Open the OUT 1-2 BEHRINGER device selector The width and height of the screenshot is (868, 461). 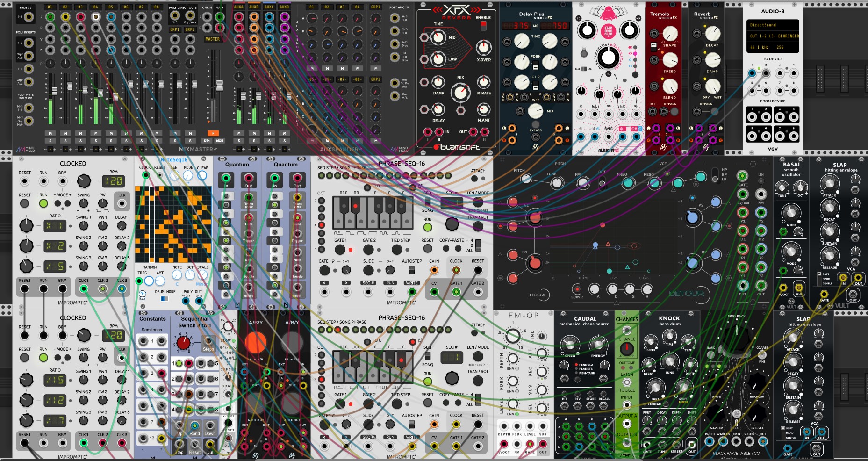click(x=773, y=36)
